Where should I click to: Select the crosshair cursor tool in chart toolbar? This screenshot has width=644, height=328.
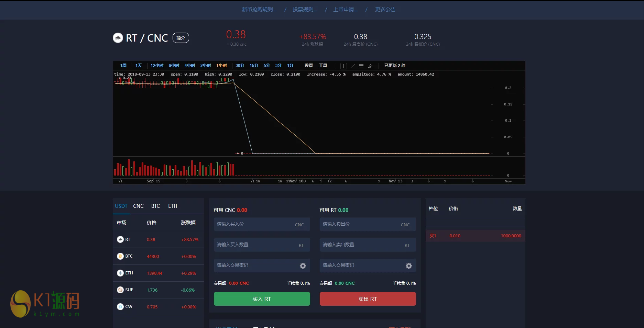click(x=343, y=66)
